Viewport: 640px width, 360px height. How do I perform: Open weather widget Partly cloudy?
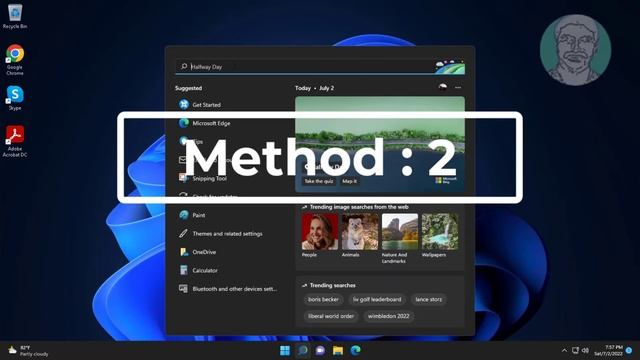tap(28, 351)
